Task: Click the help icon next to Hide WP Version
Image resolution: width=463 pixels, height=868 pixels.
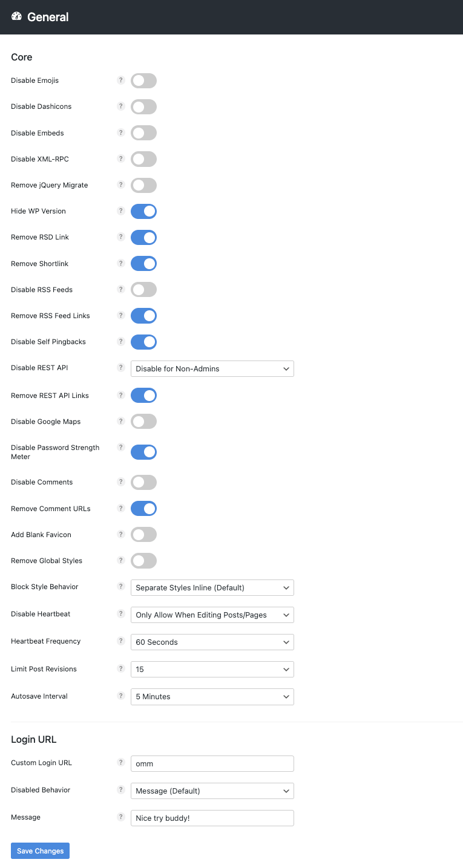Action: (x=120, y=211)
